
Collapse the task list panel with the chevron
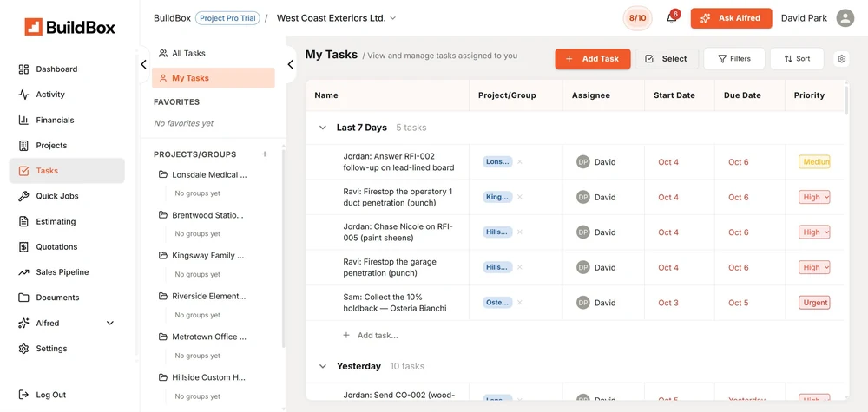[291, 64]
